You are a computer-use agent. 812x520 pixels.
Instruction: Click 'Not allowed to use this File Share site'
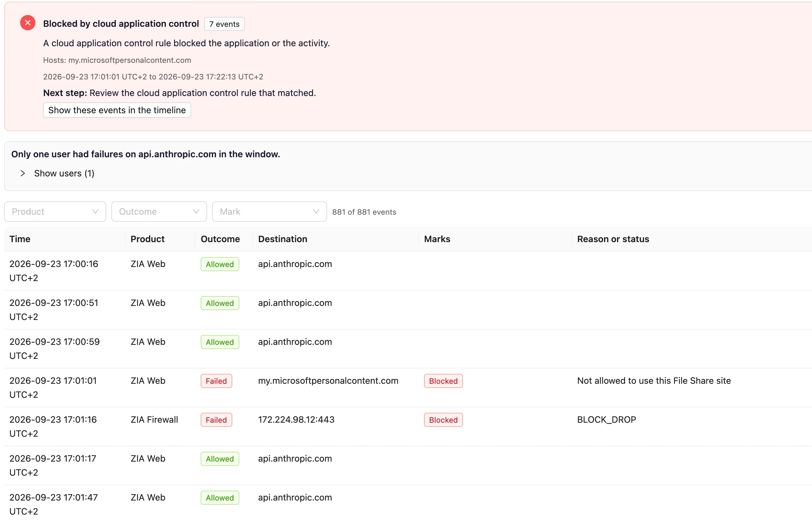tap(654, 381)
